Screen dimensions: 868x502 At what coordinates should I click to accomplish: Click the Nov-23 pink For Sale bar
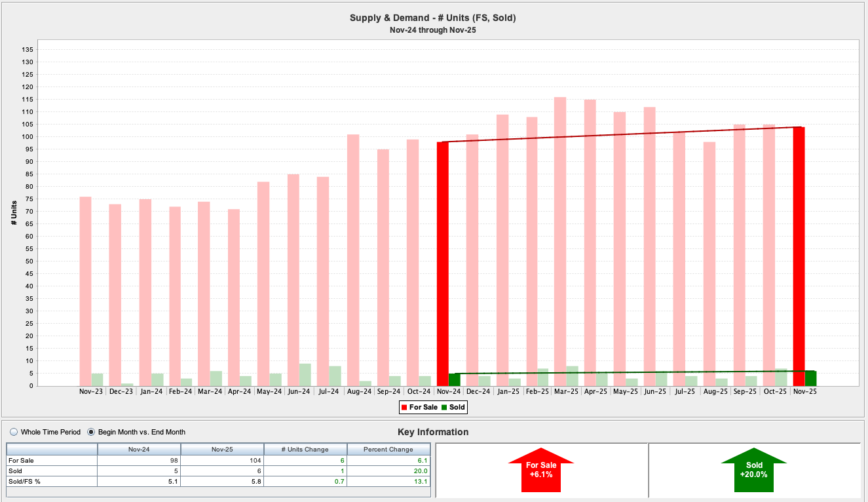click(85, 291)
